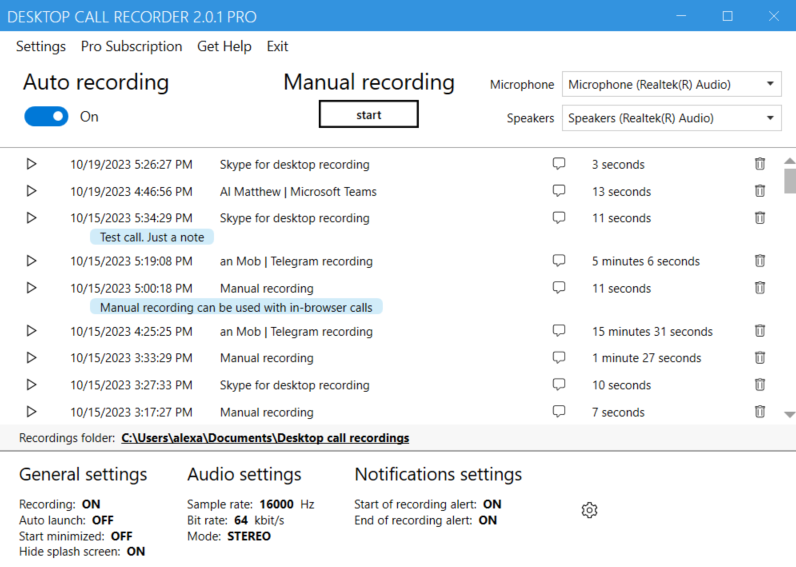Turn off the Auto recording toggle
The width and height of the screenshot is (796, 567).
point(46,117)
